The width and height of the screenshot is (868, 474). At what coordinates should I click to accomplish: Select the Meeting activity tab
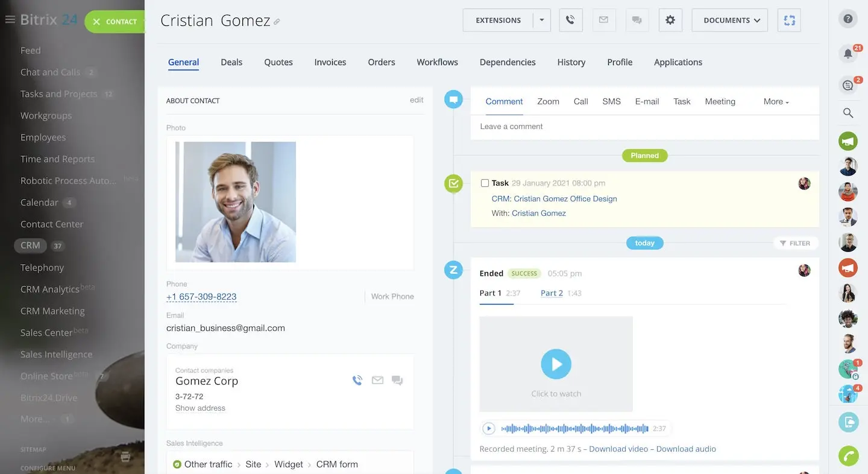720,102
